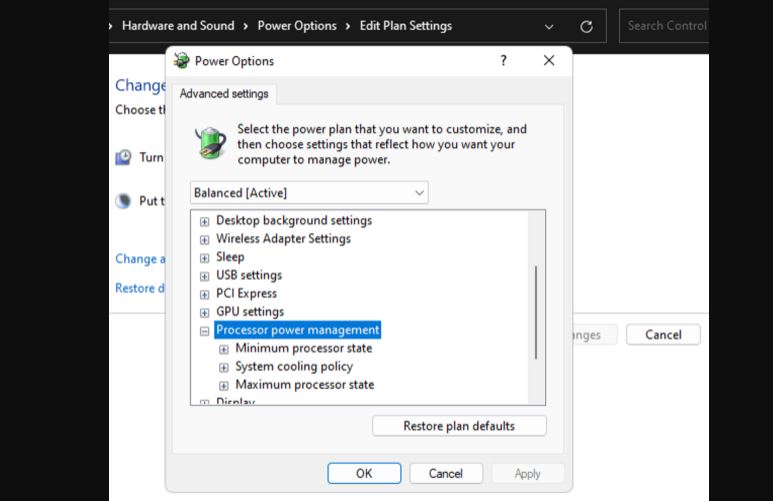Select Wireless Adapter Settings row

(x=283, y=239)
